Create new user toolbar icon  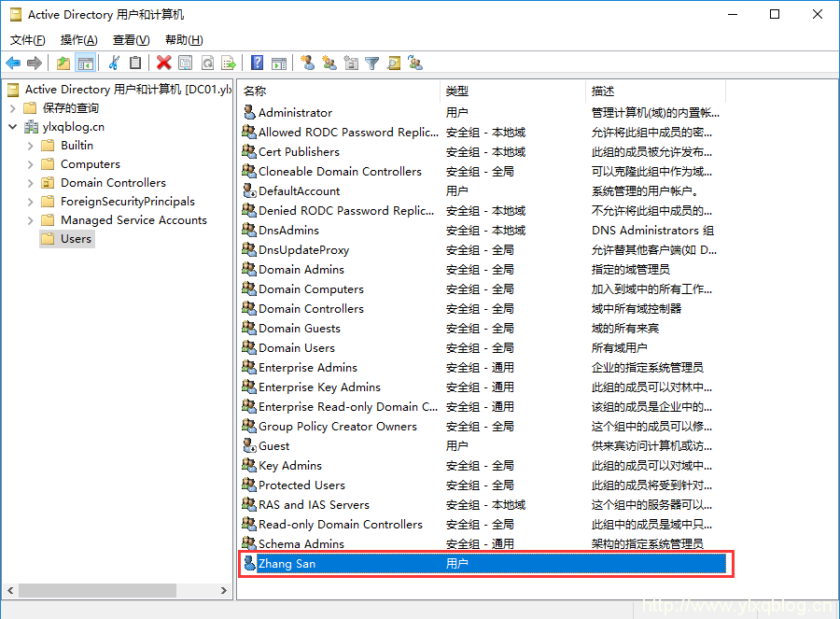[307, 63]
